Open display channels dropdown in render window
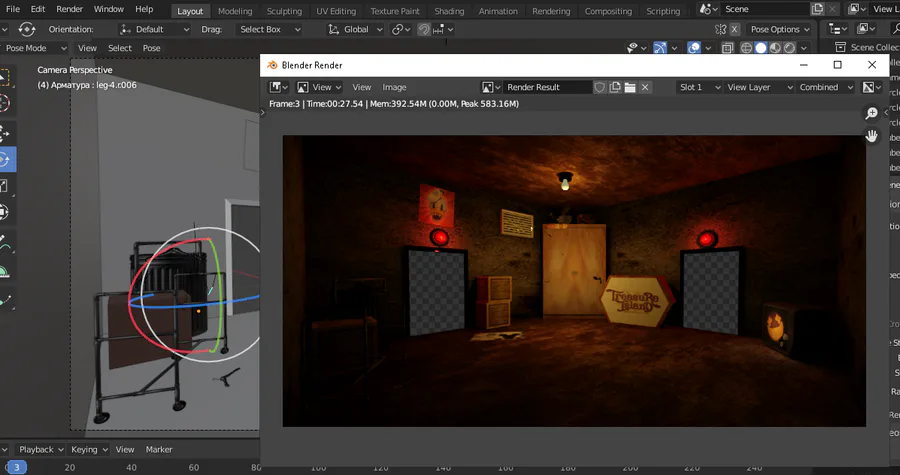 tap(872, 87)
